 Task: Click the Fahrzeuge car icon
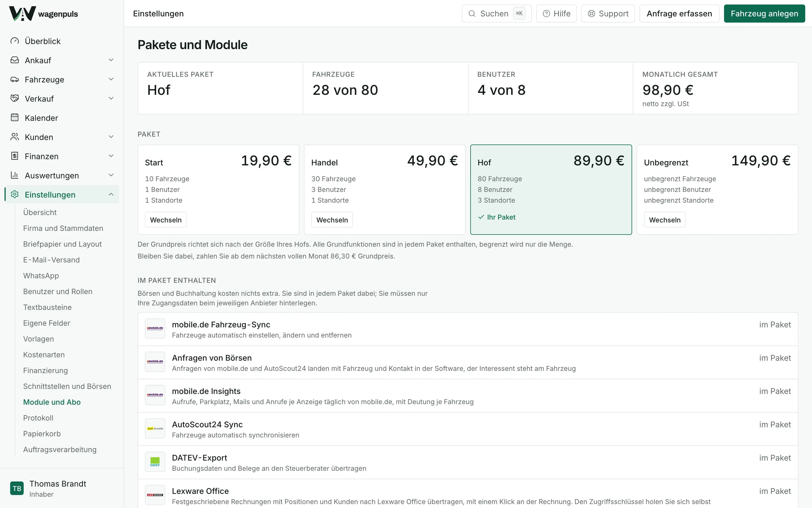15,79
